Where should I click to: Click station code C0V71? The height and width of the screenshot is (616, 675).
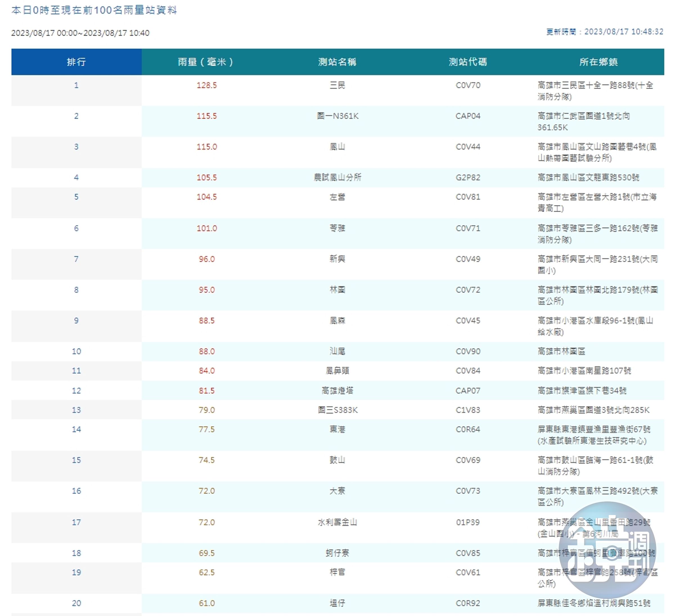pyautogui.click(x=468, y=228)
